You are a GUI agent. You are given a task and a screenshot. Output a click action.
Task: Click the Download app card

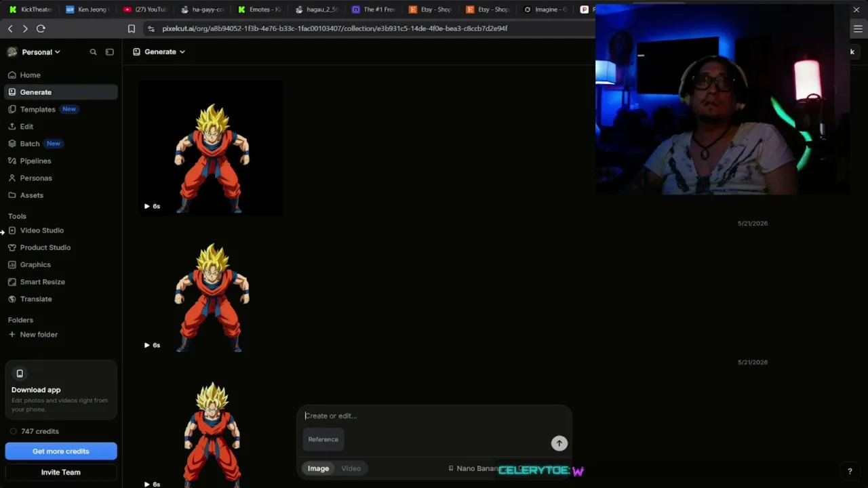[x=61, y=390]
